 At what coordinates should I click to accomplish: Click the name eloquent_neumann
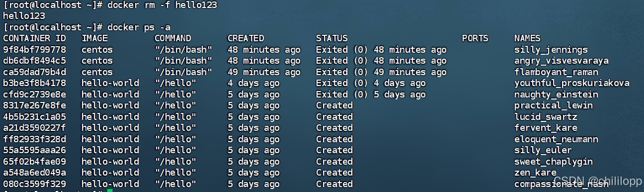[x=556, y=139]
